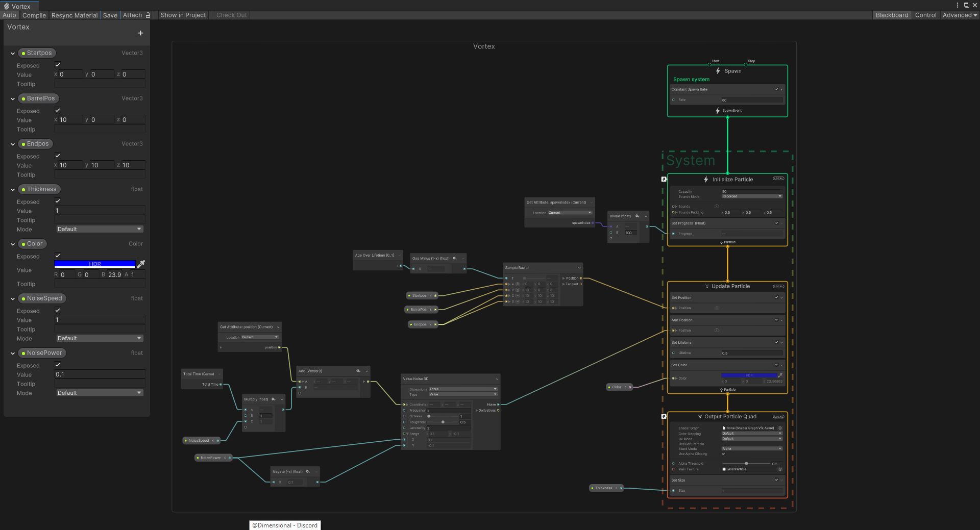Click the gear icon on Divide (float) node

pos(637,216)
